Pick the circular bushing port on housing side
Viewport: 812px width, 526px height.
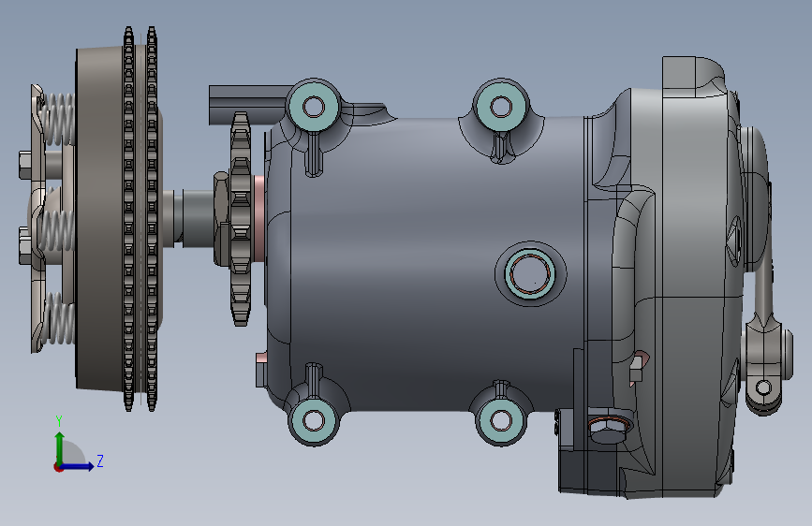[x=530, y=274]
